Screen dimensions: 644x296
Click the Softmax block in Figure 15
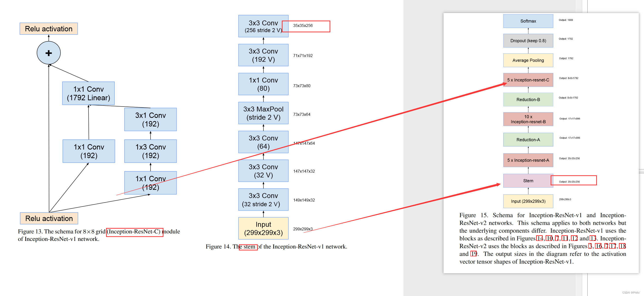(x=528, y=21)
